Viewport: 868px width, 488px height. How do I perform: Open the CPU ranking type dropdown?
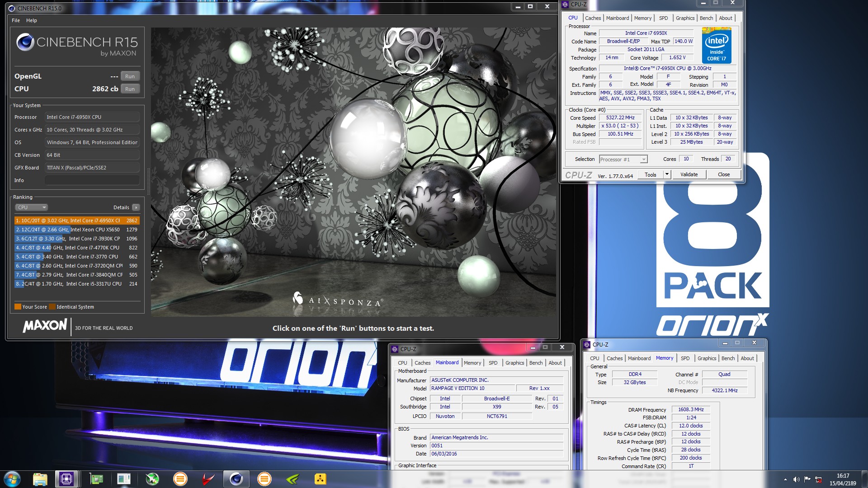(x=32, y=207)
